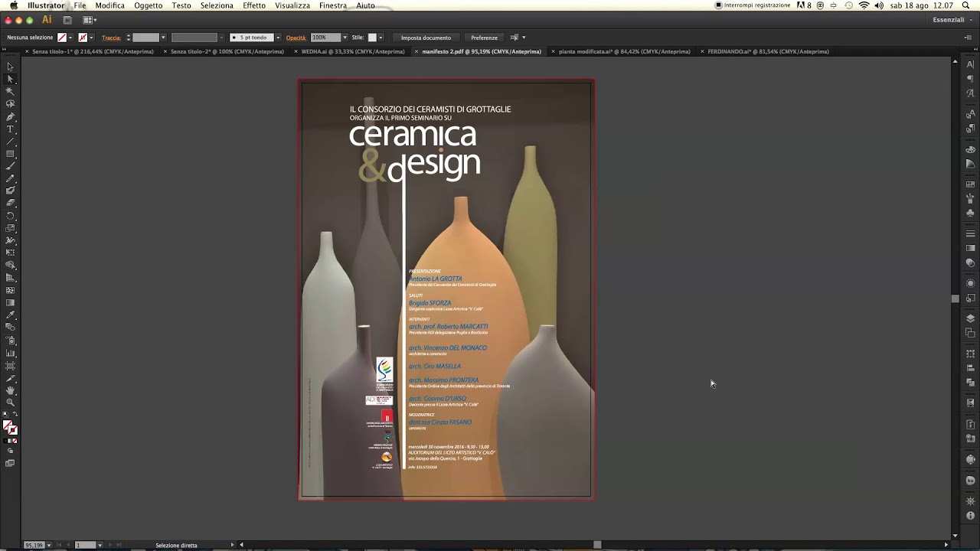Open the Brushes panel icon

point(970,198)
